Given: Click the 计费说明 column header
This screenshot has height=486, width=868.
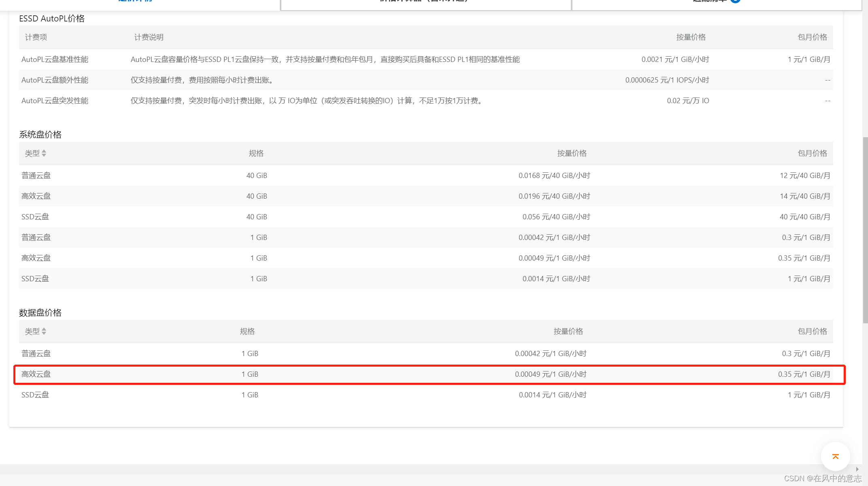Looking at the screenshot, I should (149, 37).
